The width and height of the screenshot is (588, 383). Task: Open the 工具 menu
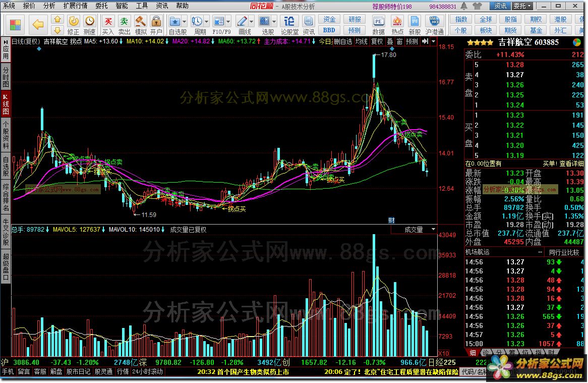142,6
